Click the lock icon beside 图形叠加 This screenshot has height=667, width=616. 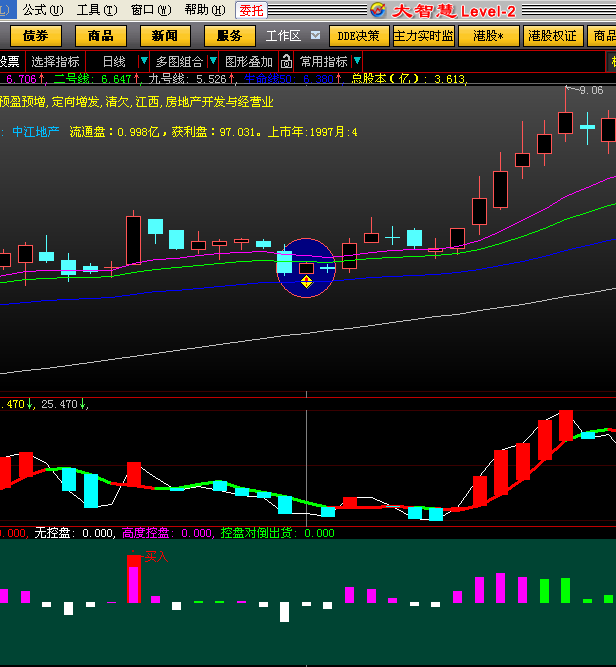point(286,61)
